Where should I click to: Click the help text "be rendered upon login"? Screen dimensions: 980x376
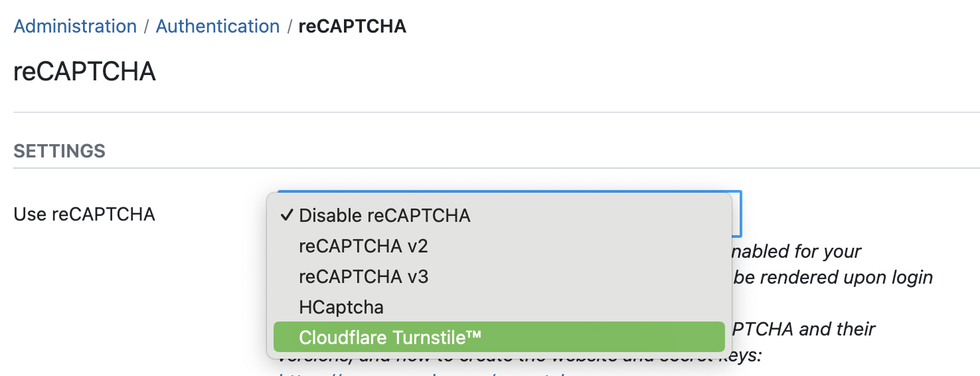(x=833, y=277)
